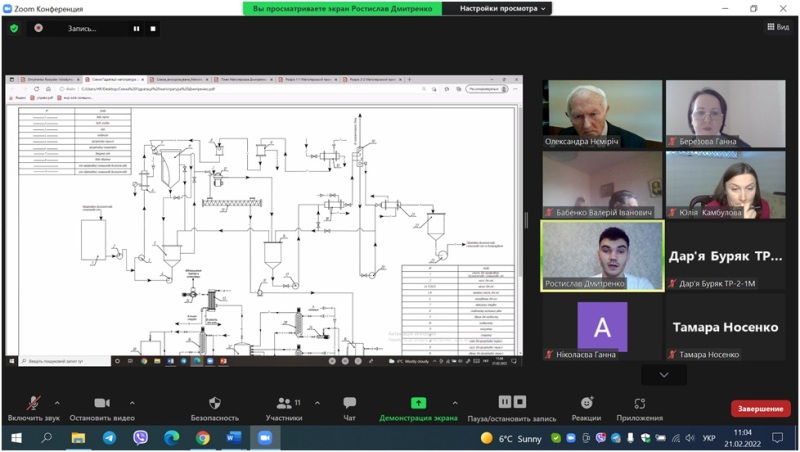The image size is (800, 452).
Task: Click the shared browser's fourth PDF tab
Action: tap(243, 80)
